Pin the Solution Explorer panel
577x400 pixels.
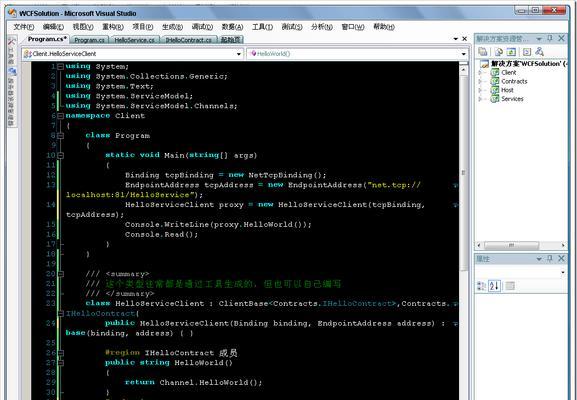550,38
